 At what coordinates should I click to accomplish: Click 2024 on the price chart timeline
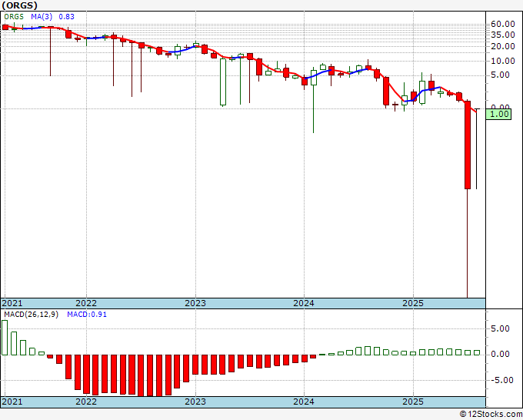point(304,303)
